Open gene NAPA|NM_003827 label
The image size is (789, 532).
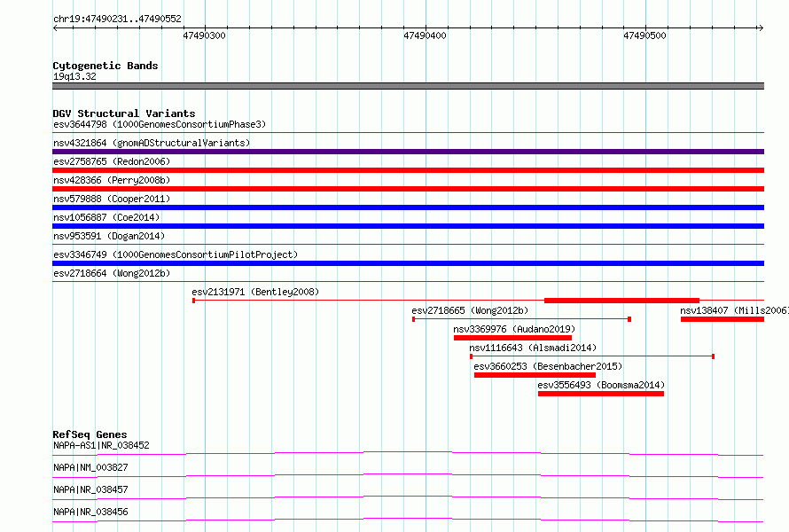[x=90, y=467]
